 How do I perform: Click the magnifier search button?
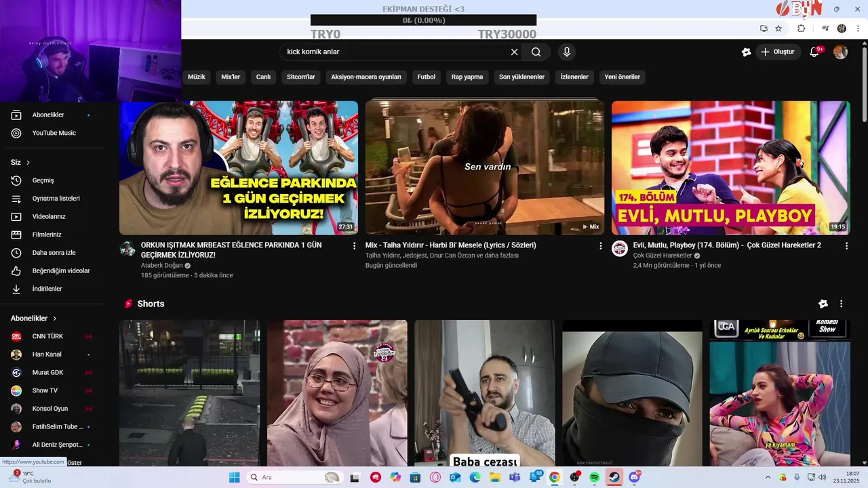coord(536,52)
